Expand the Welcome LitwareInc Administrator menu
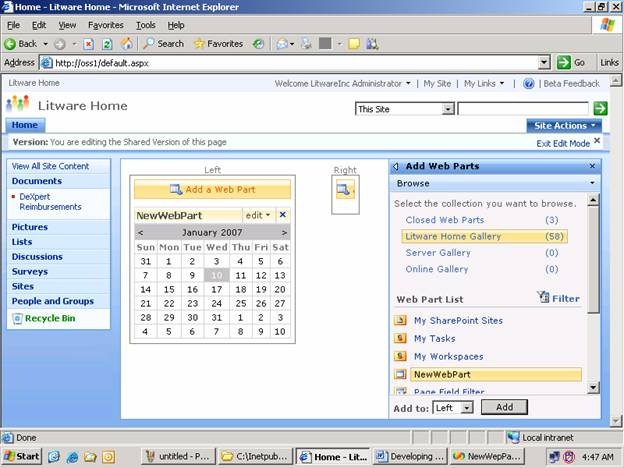Viewport: 624px width, 468px height. [x=342, y=84]
